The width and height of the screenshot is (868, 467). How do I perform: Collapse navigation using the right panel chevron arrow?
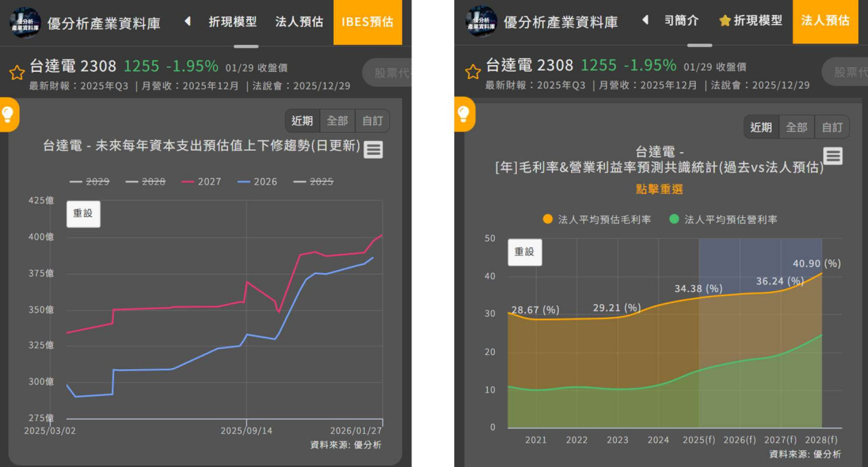point(645,21)
